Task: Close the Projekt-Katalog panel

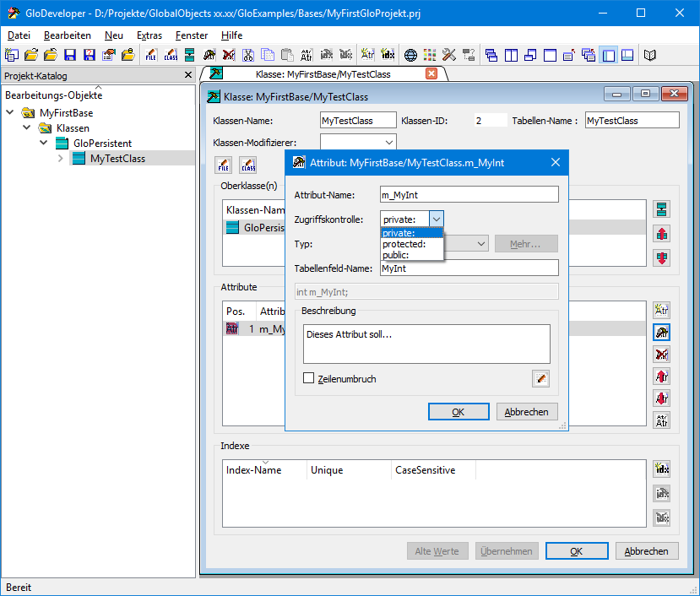Action: tap(188, 75)
